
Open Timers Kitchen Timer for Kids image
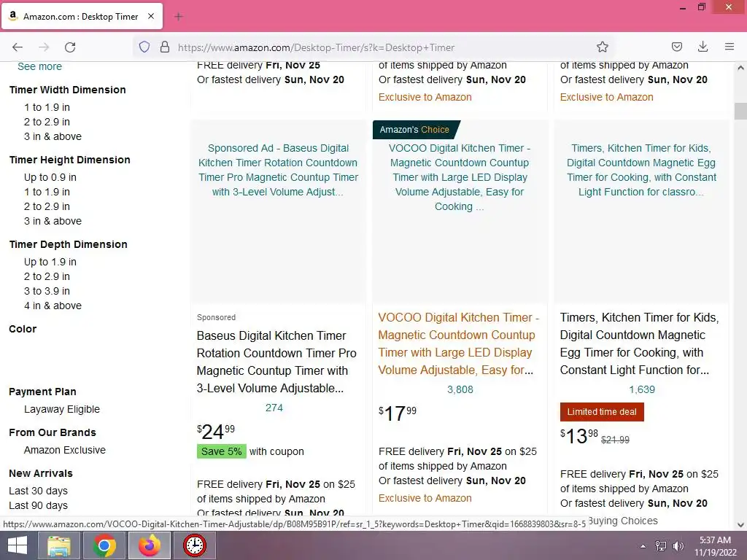click(x=641, y=212)
